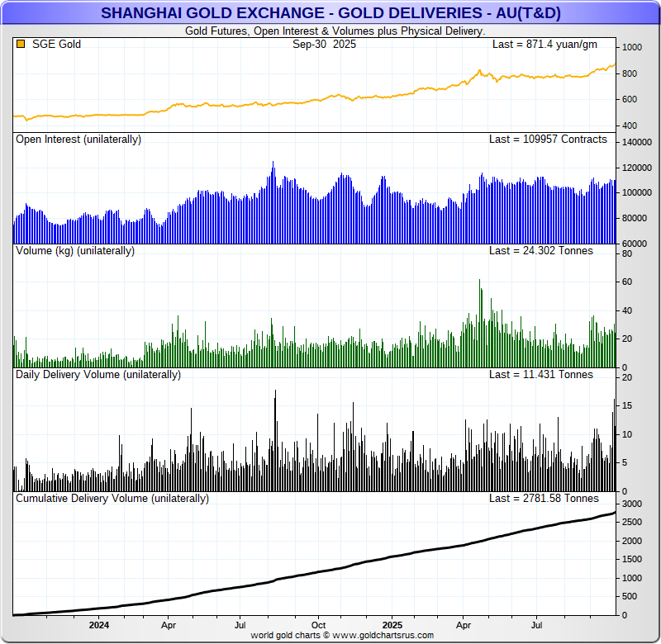Select the Daily Delivery Volume panel label
The image size is (661, 644).
98,374
